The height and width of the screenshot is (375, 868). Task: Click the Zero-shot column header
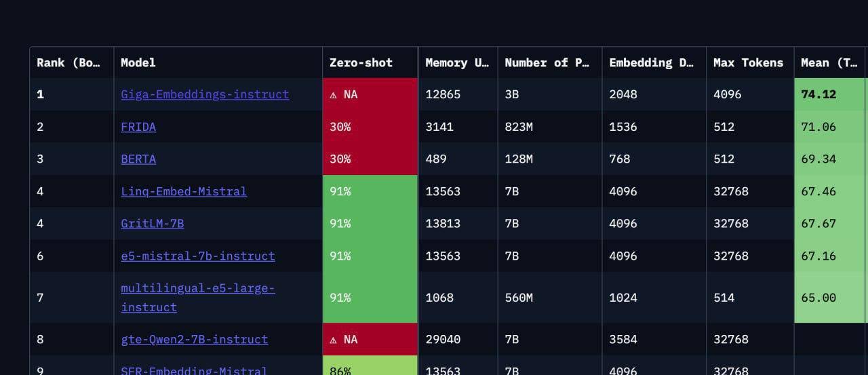pyautogui.click(x=361, y=62)
